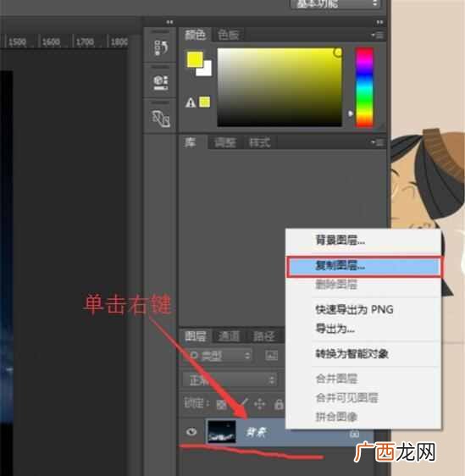
Task: Click the yellow foreground color swatch
Action: (195, 59)
